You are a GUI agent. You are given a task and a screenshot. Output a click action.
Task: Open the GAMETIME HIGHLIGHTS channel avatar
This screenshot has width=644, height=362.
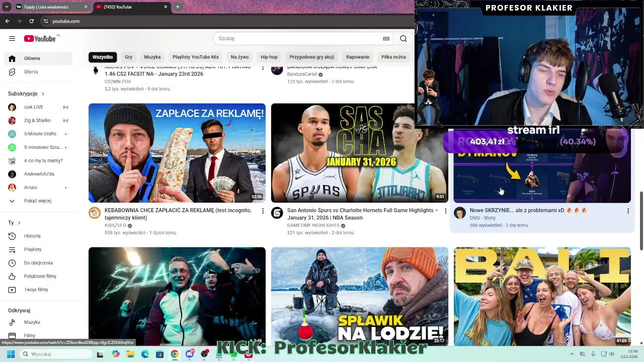point(277,213)
